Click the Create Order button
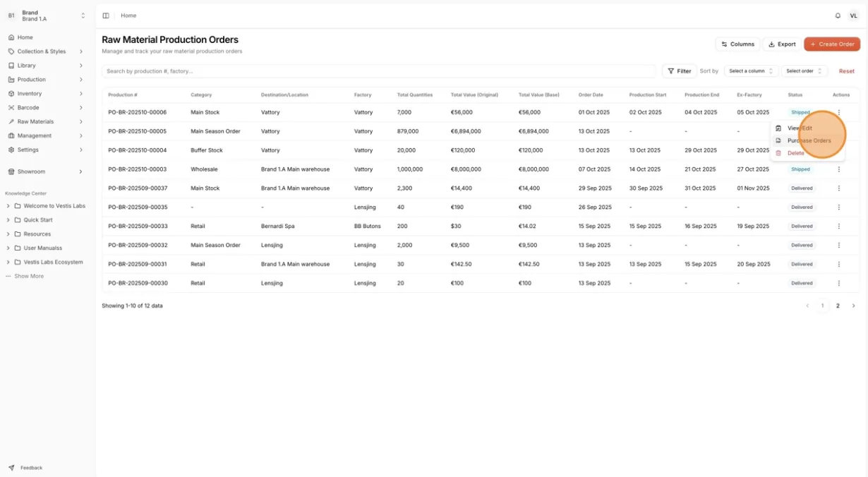The height and width of the screenshot is (477, 868). 832,44
